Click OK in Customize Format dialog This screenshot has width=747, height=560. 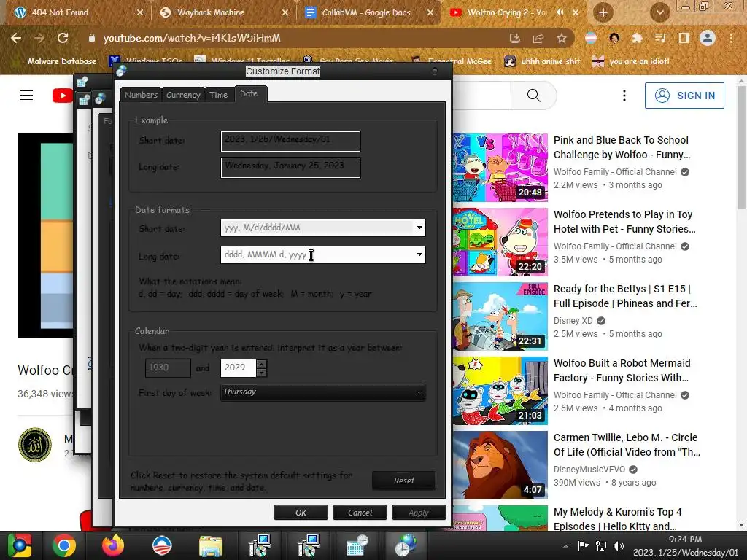(x=301, y=513)
